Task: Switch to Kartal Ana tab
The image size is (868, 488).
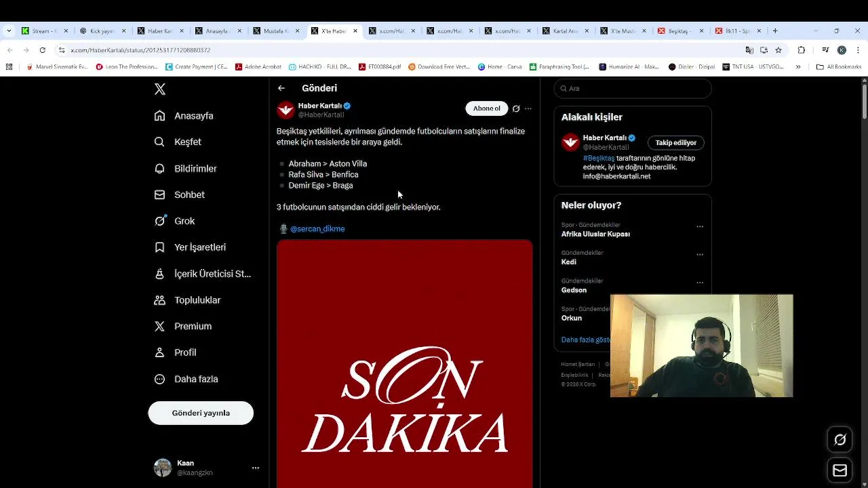Action: (x=565, y=30)
